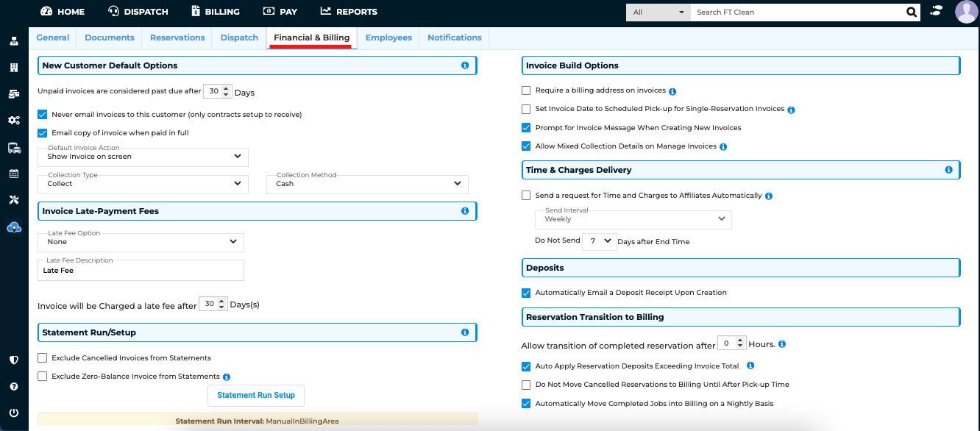The image size is (980, 431).
Task: Uncheck Automatically Move Completed Jobs nightly
Action: [x=526, y=403]
